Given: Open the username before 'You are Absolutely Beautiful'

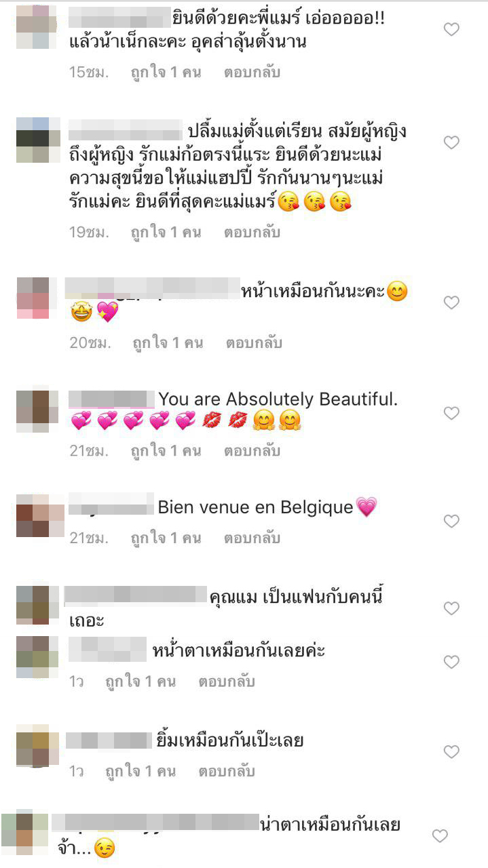Looking at the screenshot, I should 112,399.
